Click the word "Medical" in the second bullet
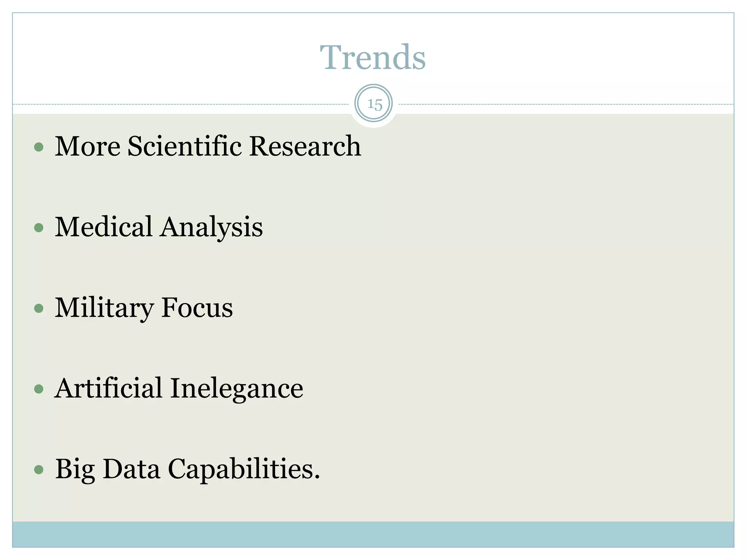Screen dimensions: 747x560 point(104,227)
